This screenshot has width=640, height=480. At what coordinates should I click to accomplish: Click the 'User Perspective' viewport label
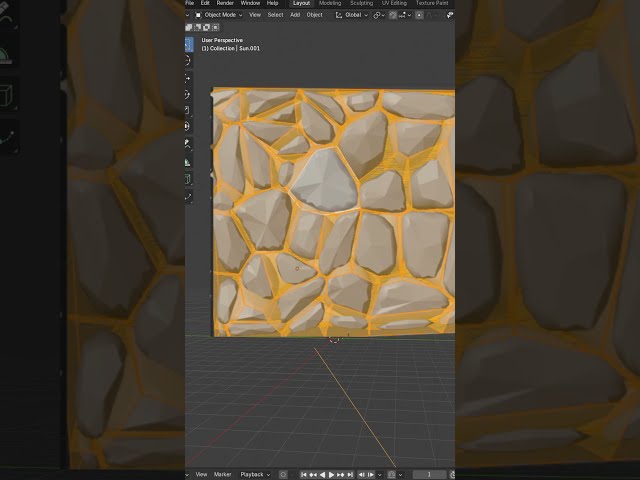(222, 40)
